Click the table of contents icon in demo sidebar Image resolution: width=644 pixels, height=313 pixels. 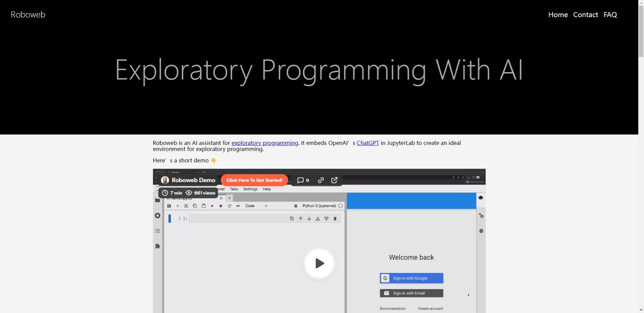tap(157, 231)
